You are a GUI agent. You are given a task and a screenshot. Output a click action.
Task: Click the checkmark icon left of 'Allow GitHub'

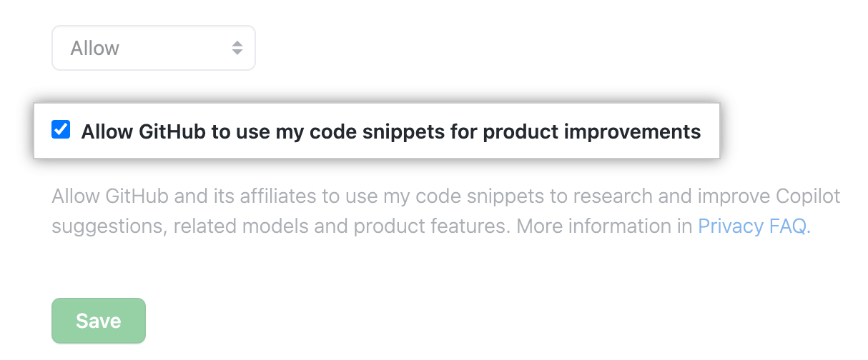coord(61,130)
